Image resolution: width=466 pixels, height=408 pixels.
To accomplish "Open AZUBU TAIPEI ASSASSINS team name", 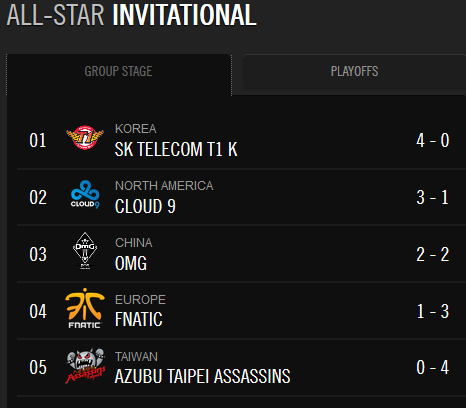I will [x=202, y=376].
